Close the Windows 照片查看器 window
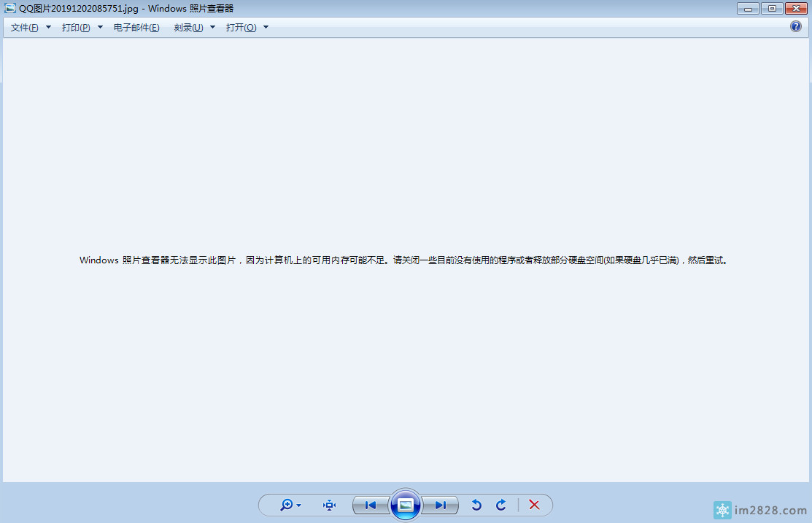The width and height of the screenshot is (812, 523). 796,8
